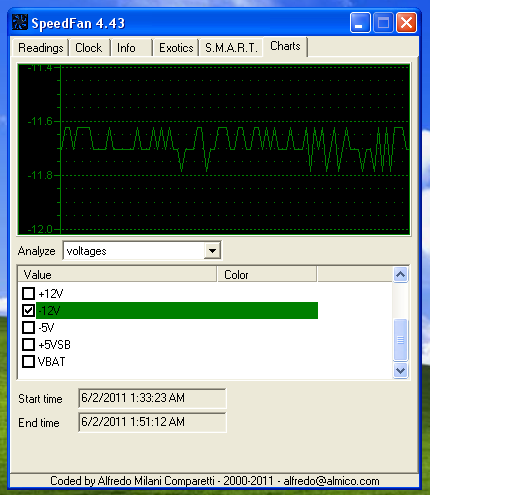Click the +12V row label
The height and width of the screenshot is (495, 512).
(51, 294)
